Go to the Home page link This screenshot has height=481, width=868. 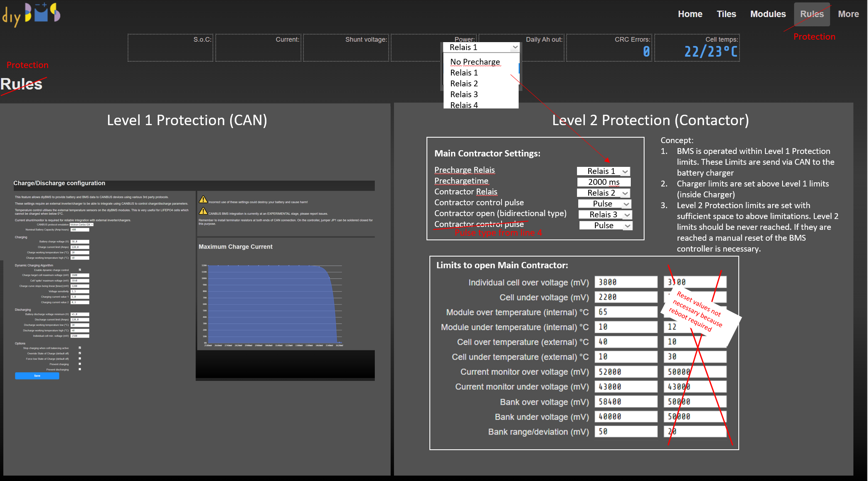pyautogui.click(x=690, y=14)
